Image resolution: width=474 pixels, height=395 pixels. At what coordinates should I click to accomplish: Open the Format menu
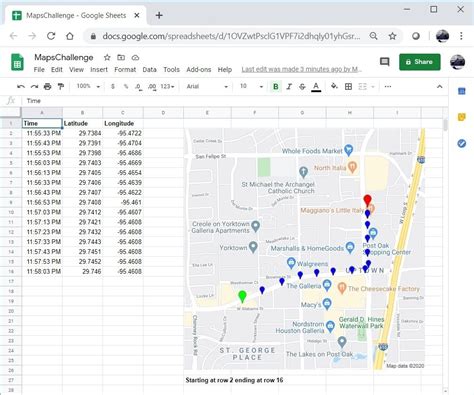click(125, 70)
